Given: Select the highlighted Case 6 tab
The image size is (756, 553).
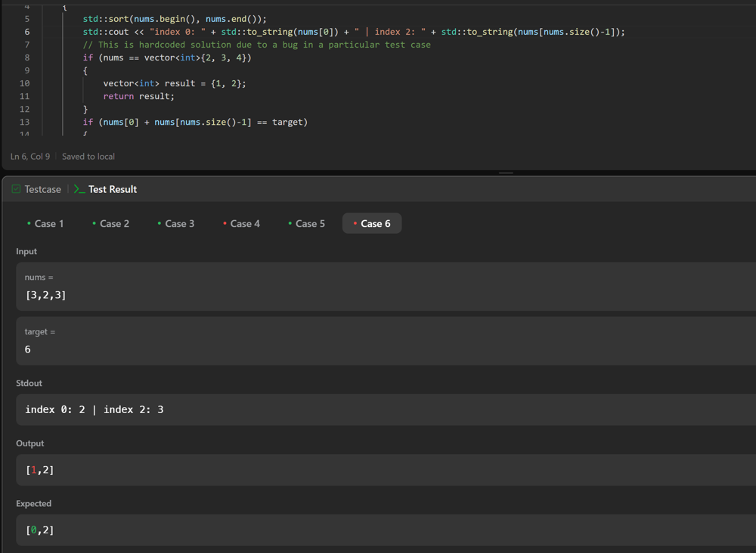Looking at the screenshot, I should coord(371,223).
